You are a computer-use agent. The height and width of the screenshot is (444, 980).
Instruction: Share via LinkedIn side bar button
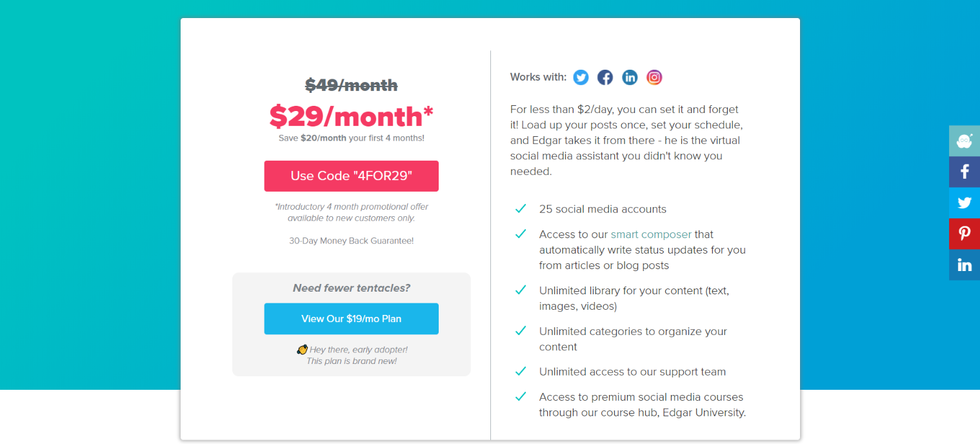[x=965, y=265]
